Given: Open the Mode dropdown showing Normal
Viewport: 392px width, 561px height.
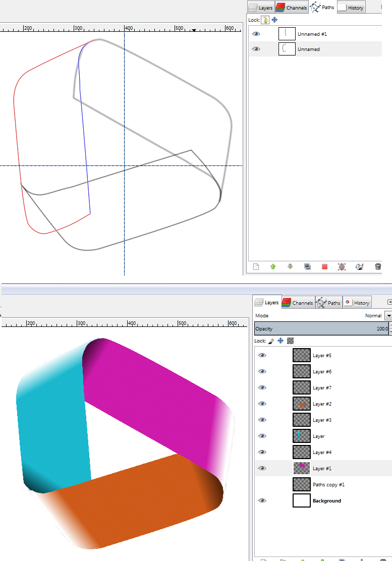Looking at the screenshot, I should coord(388,316).
